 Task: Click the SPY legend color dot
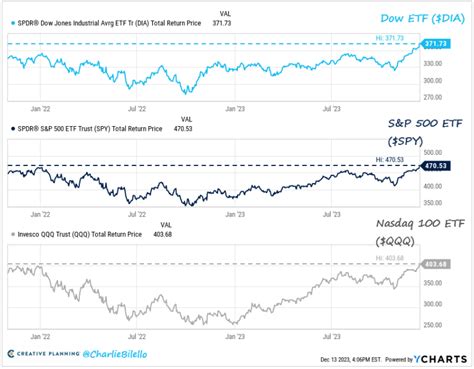[13, 129]
